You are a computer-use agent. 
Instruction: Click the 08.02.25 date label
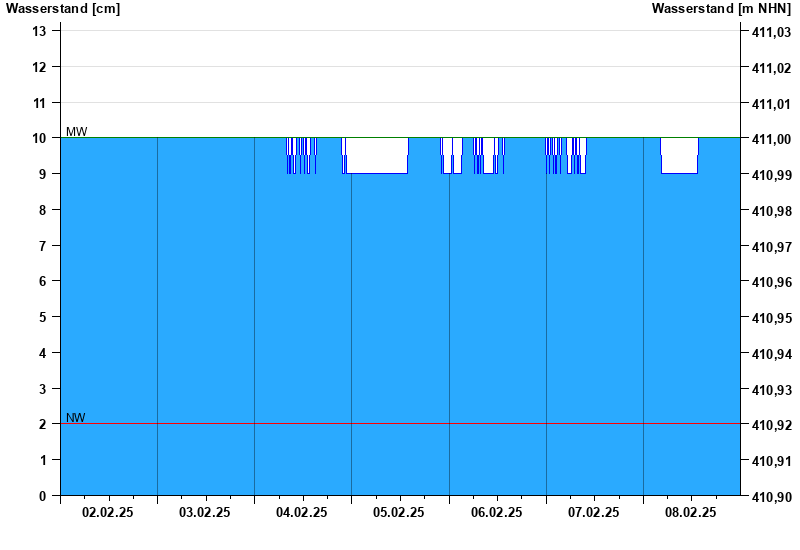691,513
